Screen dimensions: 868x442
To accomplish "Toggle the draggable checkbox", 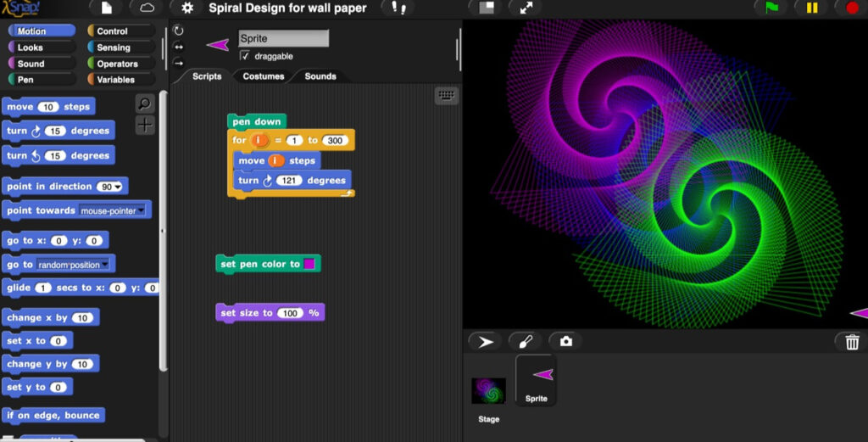I will (245, 56).
